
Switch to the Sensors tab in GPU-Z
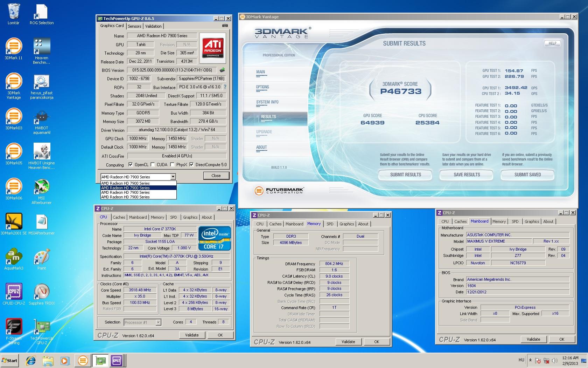click(x=134, y=26)
